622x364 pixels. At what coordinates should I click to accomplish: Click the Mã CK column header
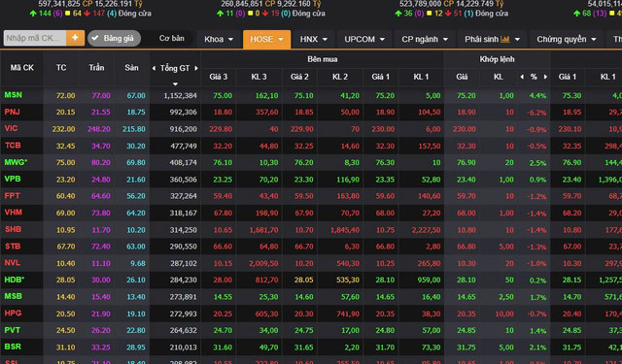(x=21, y=68)
